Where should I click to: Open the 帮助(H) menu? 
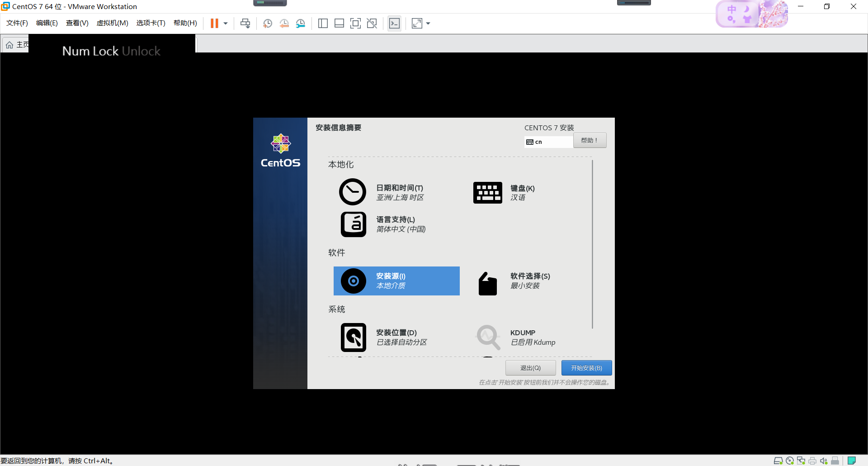click(185, 23)
